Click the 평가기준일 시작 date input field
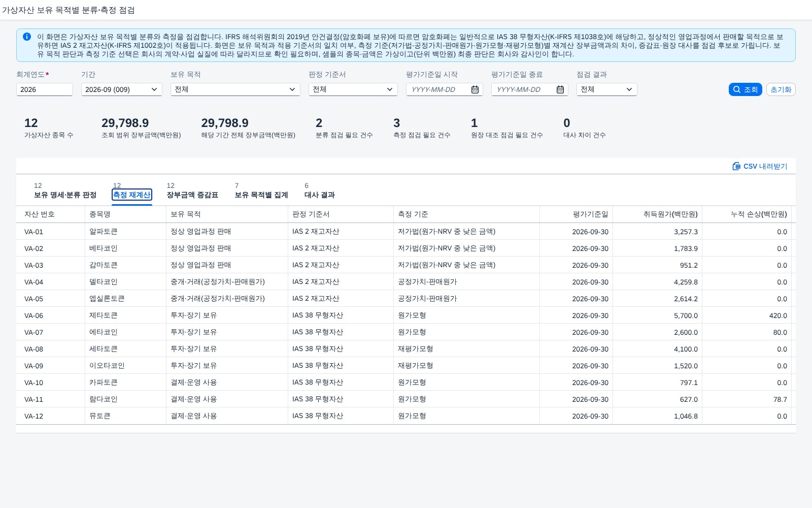The height and width of the screenshot is (508, 812). click(438, 89)
